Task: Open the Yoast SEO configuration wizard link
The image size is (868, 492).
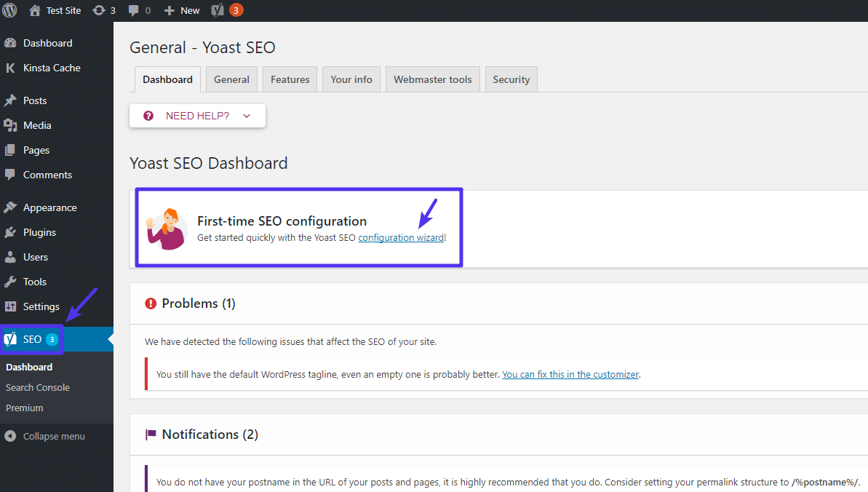Action: [x=401, y=237]
